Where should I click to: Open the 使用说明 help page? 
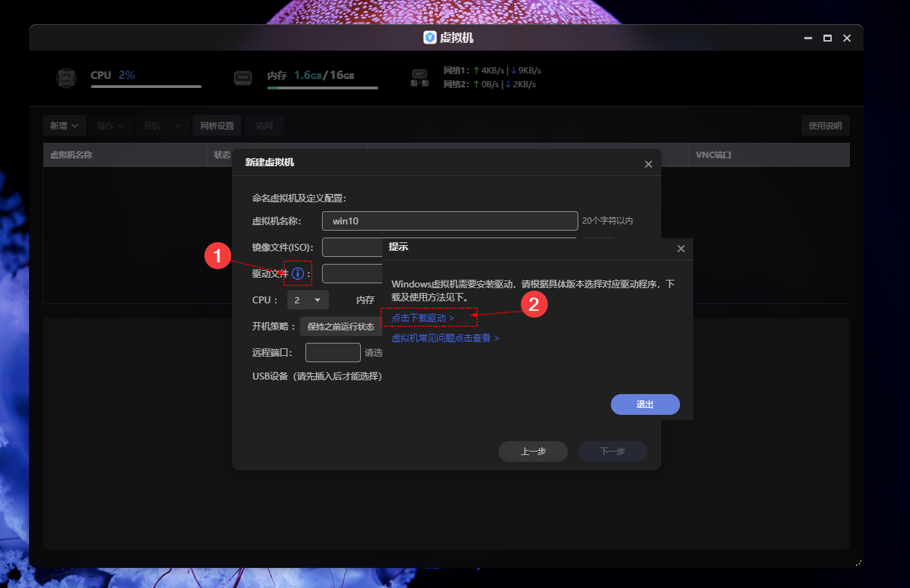[825, 125]
